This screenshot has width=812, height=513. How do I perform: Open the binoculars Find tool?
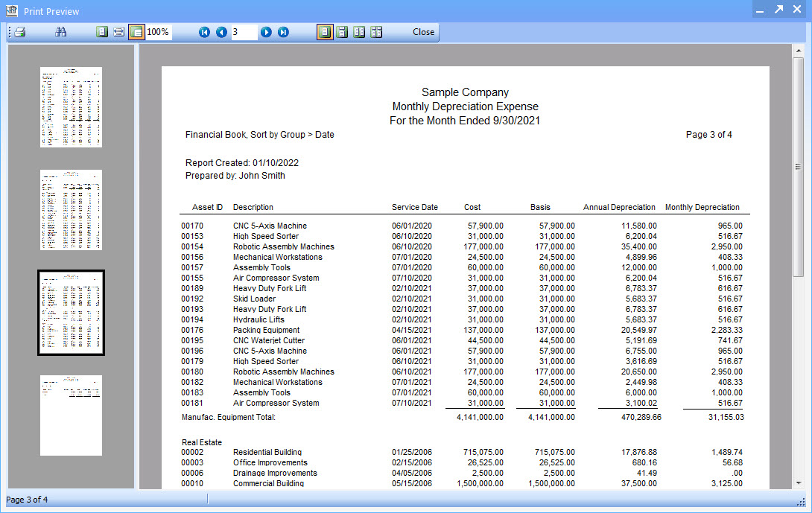[60, 32]
